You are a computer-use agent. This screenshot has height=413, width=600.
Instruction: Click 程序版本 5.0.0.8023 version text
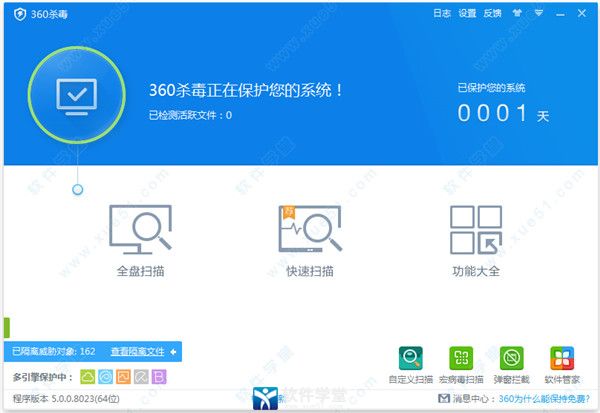coord(66,399)
